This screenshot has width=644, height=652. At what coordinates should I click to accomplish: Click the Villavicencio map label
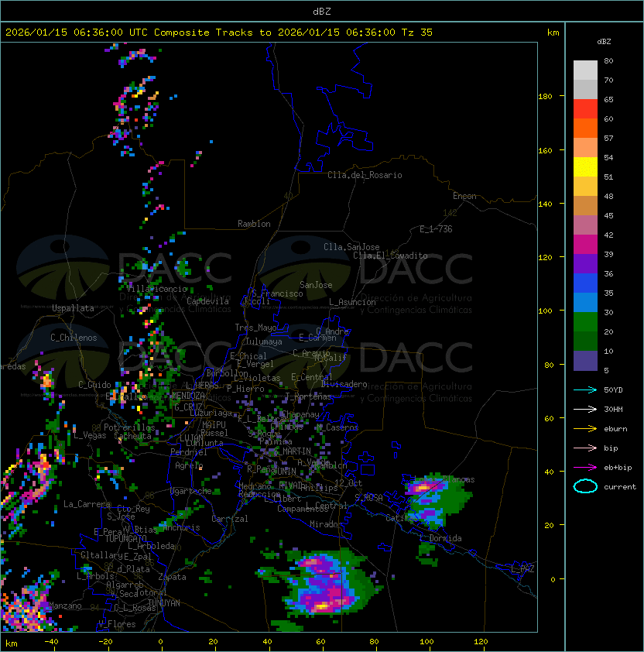click(x=157, y=289)
